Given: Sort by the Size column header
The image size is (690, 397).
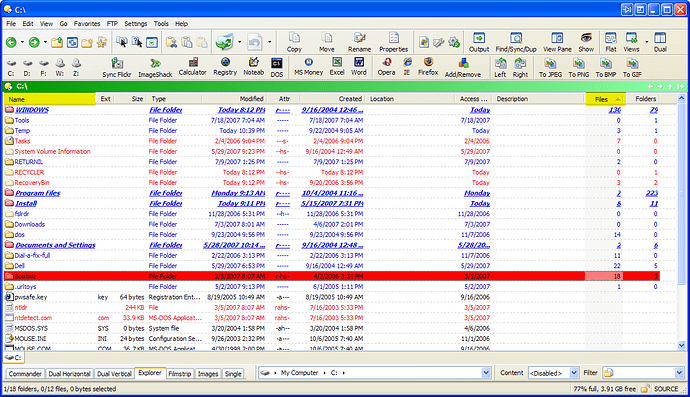Looking at the screenshot, I should click(x=129, y=99).
